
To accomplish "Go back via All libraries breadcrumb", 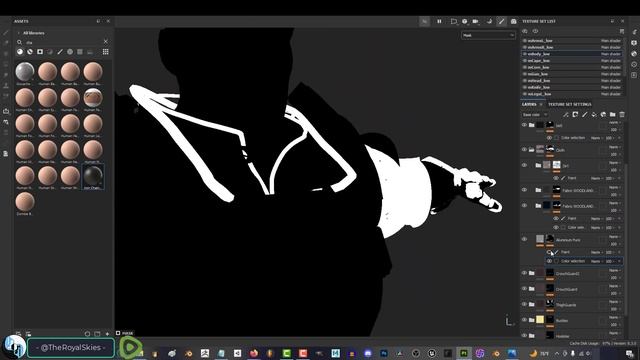I will [33, 33].
